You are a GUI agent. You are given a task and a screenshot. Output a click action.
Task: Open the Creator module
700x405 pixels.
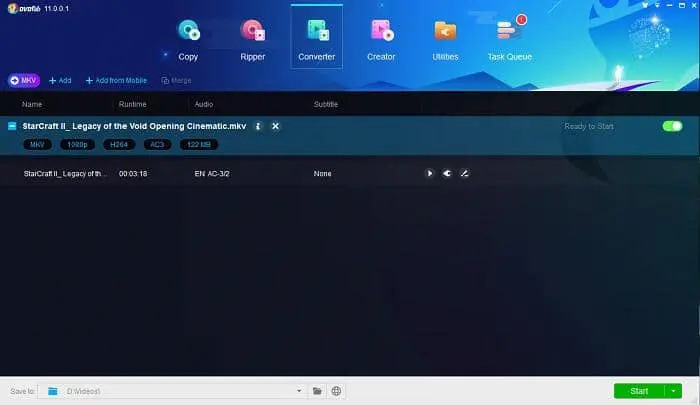point(381,39)
